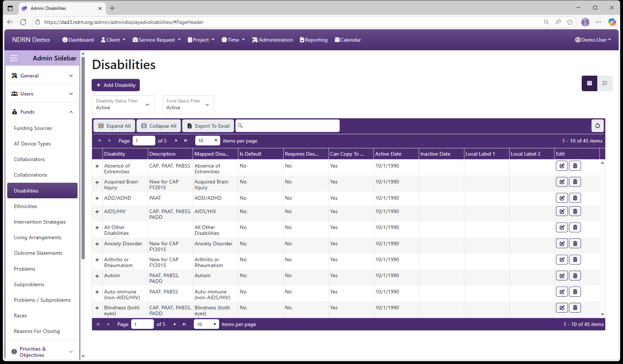Switch to list view layout
623x364 pixels.
point(605,83)
